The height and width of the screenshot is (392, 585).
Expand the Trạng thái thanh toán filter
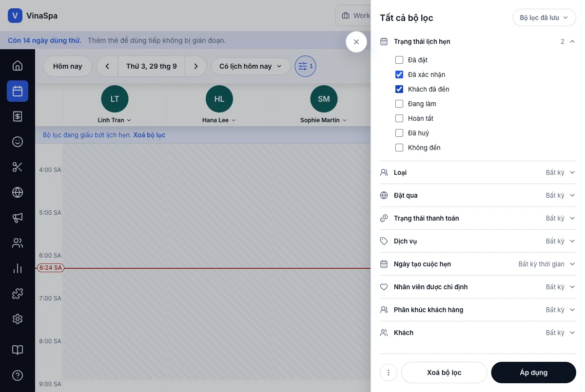point(478,218)
